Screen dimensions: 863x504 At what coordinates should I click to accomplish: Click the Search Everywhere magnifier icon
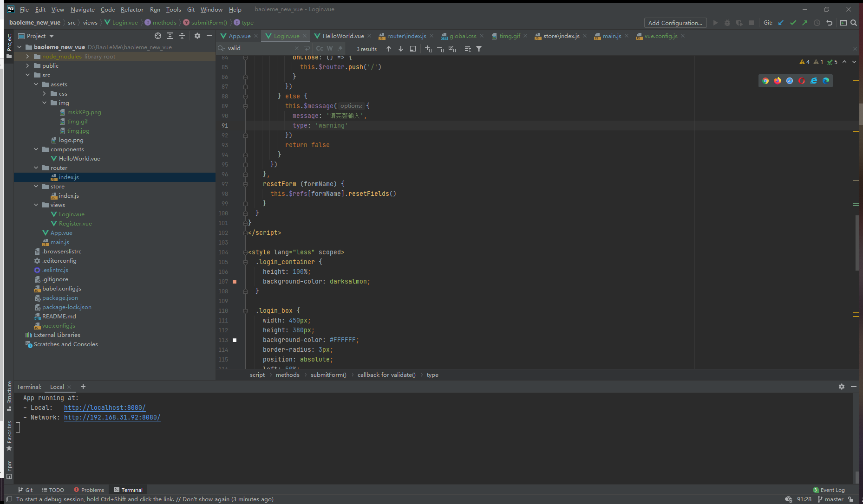point(854,23)
